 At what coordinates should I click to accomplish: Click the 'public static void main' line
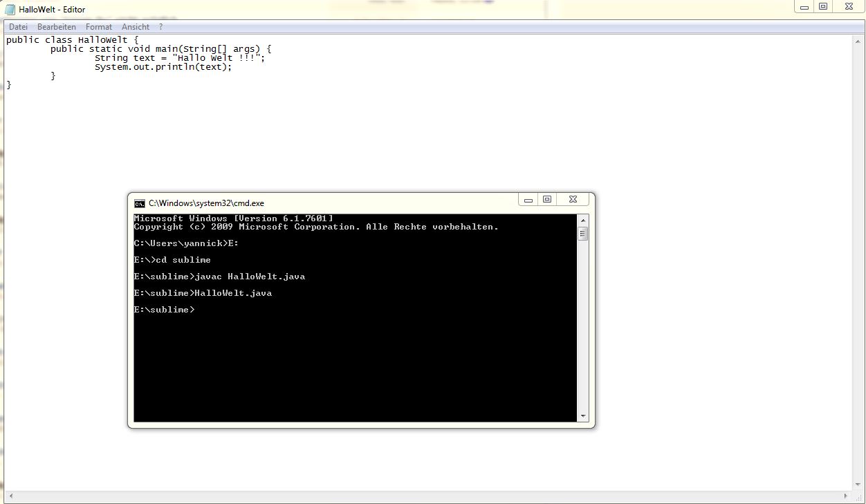tap(161, 49)
